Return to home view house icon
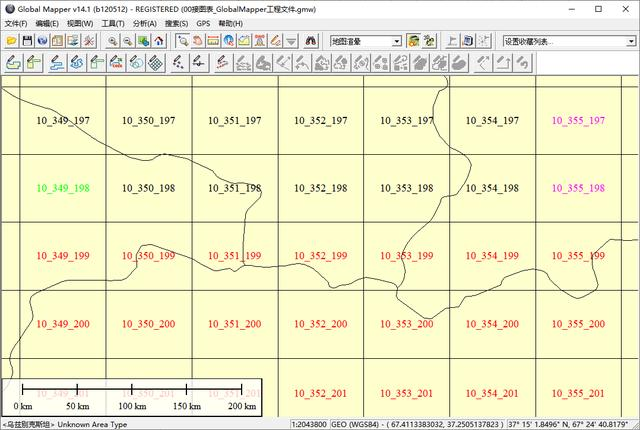Viewport: 640px width, 430px height. click(159, 41)
